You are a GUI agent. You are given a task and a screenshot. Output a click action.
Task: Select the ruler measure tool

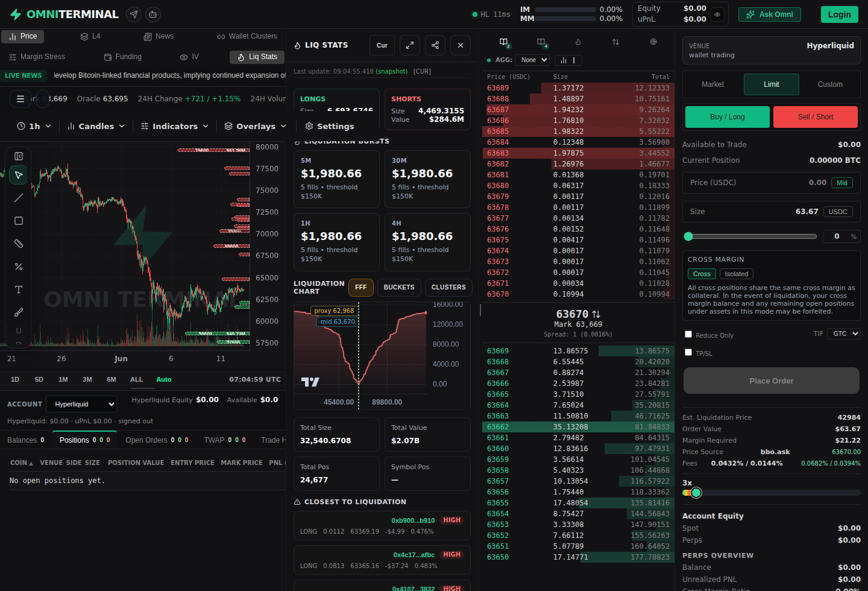point(19,244)
